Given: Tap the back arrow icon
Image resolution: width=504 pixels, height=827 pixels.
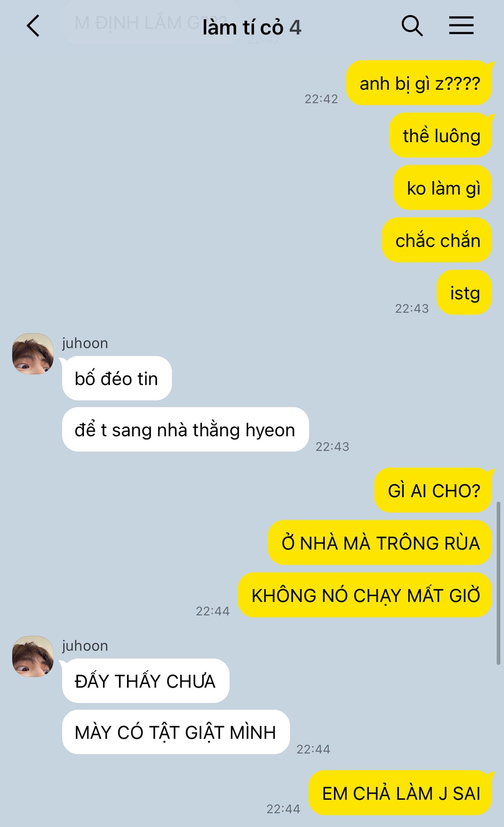Looking at the screenshot, I should (33, 26).
